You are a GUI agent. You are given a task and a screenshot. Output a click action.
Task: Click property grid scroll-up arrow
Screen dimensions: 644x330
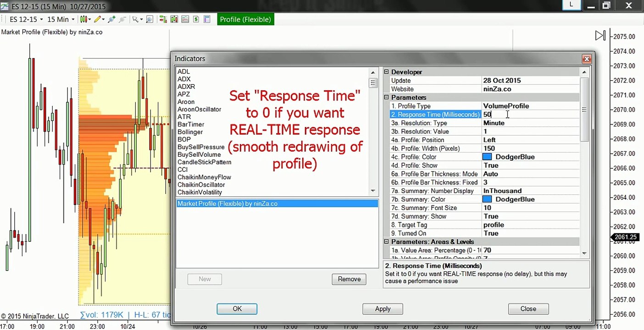coord(584,72)
